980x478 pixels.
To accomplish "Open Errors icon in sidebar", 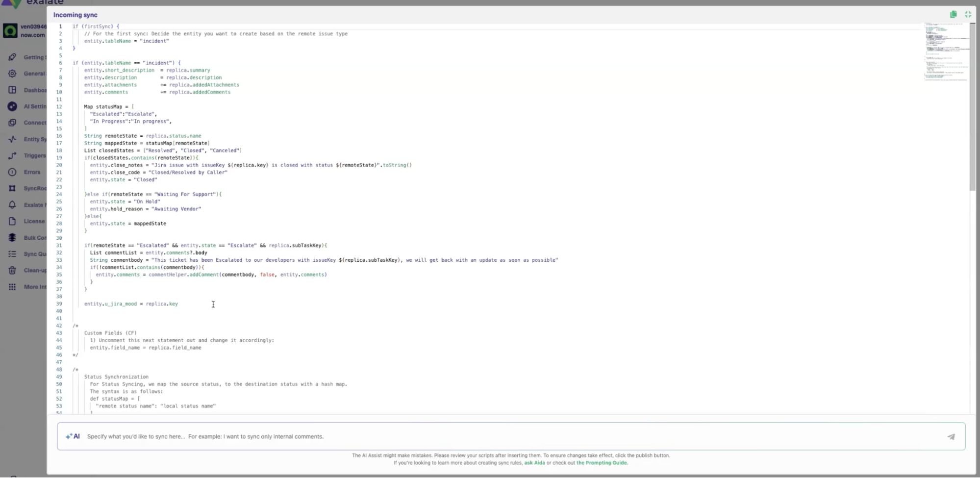I will point(12,172).
